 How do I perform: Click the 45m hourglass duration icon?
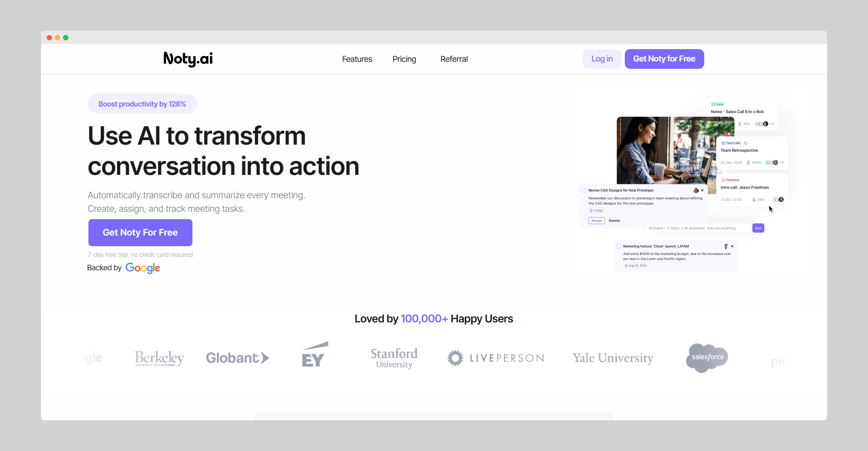tap(740, 124)
